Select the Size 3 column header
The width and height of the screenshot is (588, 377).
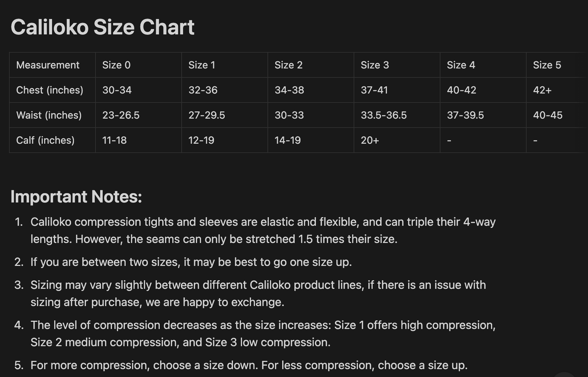(x=375, y=65)
